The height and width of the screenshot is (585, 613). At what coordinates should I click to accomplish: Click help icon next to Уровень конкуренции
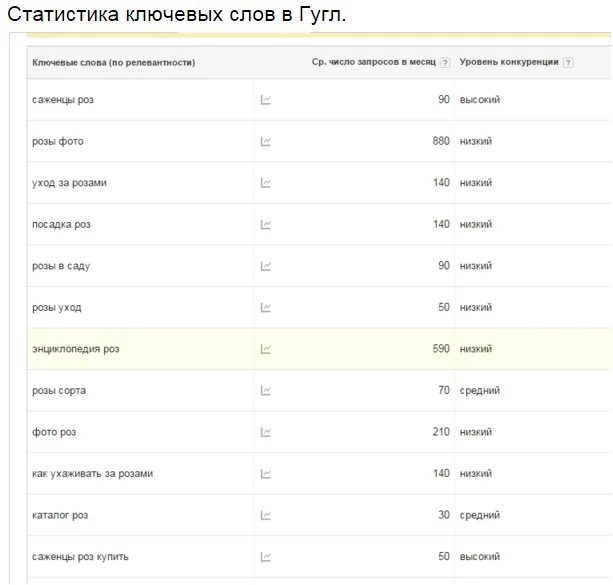pos(568,63)
